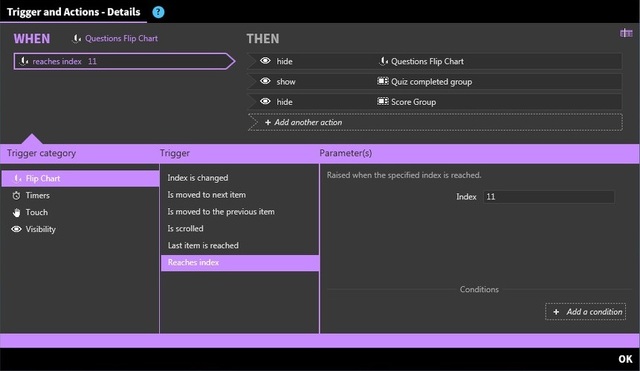
Task: Focus the Index input field
Action: [549, 197]
